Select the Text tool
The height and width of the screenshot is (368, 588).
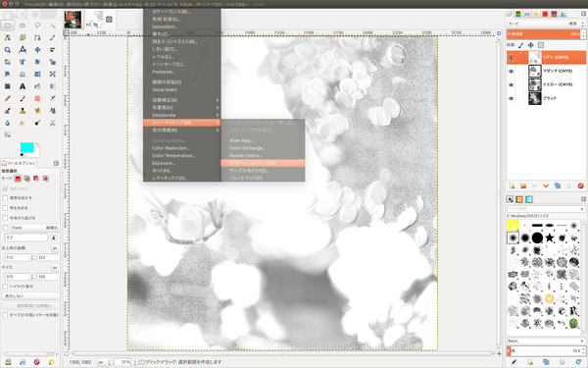pyautogui.click(x=23, y=86)
